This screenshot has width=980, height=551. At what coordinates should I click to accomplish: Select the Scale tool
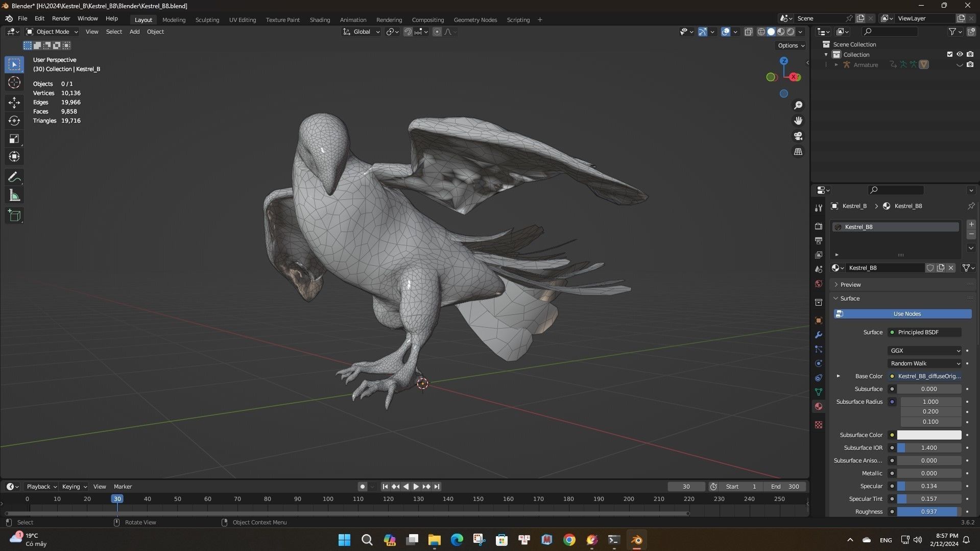tap(14, 139)
